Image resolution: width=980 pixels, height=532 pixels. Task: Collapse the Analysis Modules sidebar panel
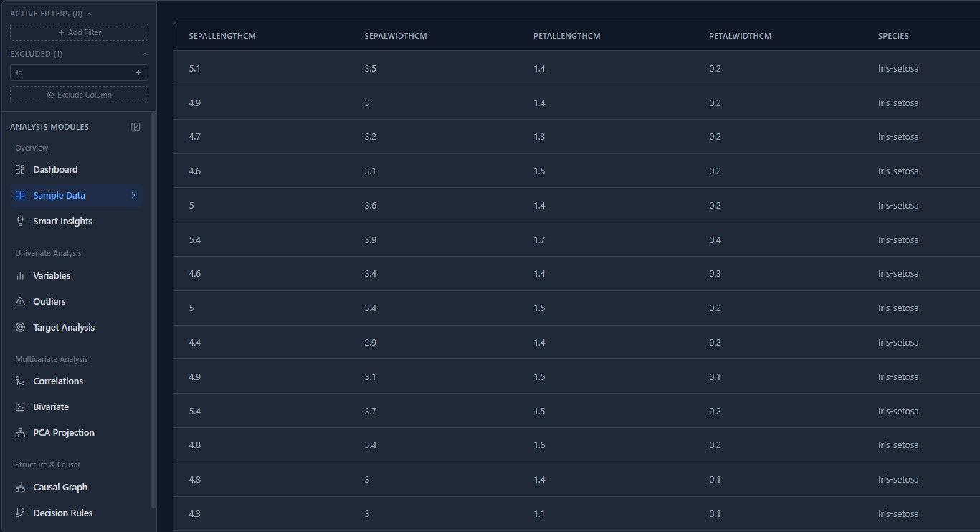[x=135, y=127]
